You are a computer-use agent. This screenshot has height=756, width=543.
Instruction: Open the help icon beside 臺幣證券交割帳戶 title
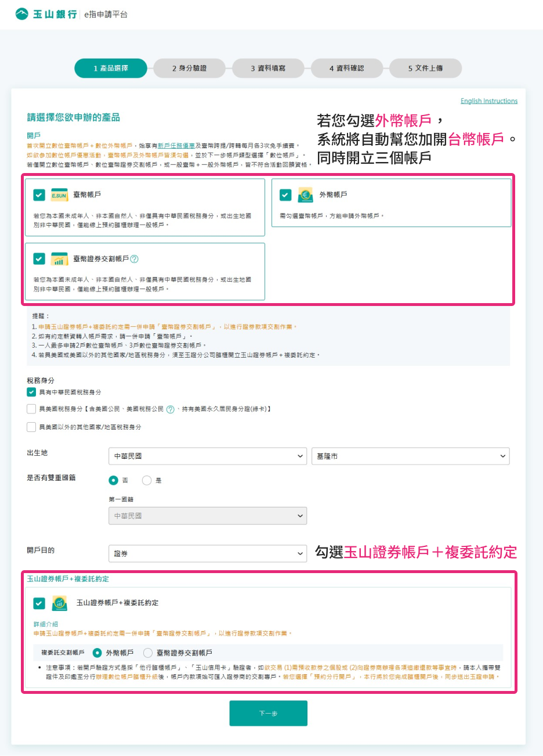point(135,259)
